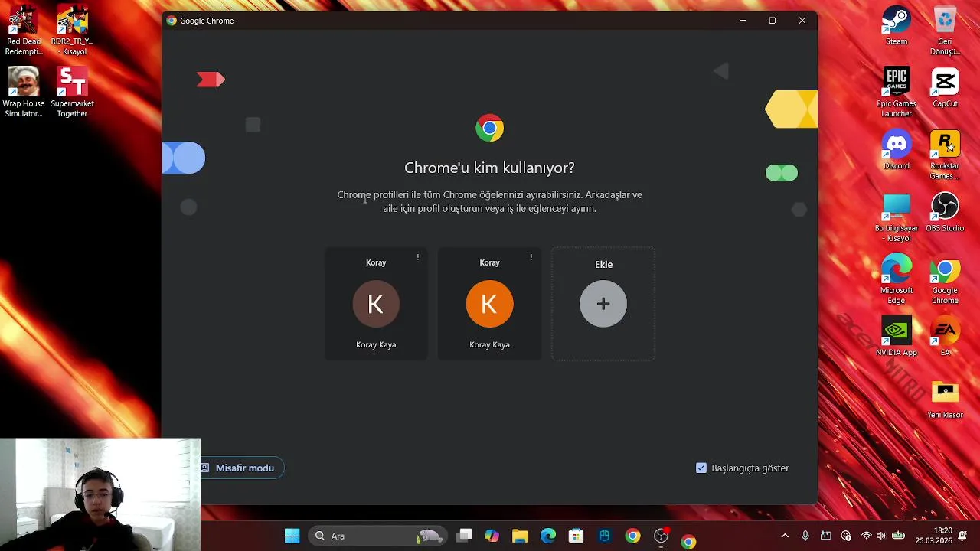Close the Google Chrome profile window
Viewport: 980px width, 551px height.
[802, 21]
